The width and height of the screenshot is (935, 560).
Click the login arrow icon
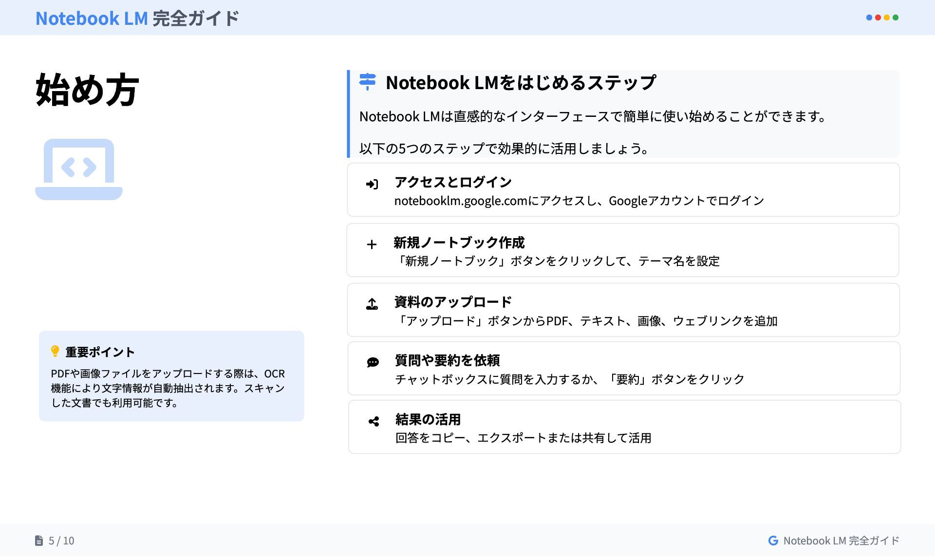point(372,184)
